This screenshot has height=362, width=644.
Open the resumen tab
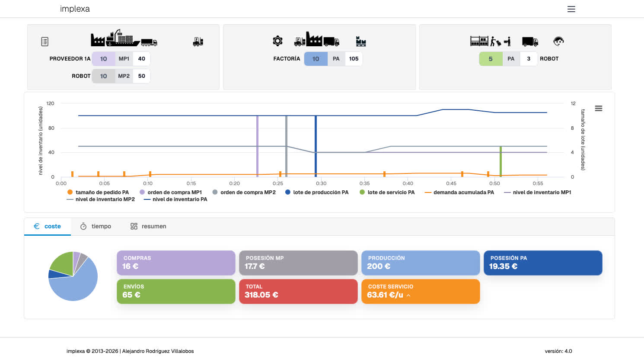tap(148, 226)
